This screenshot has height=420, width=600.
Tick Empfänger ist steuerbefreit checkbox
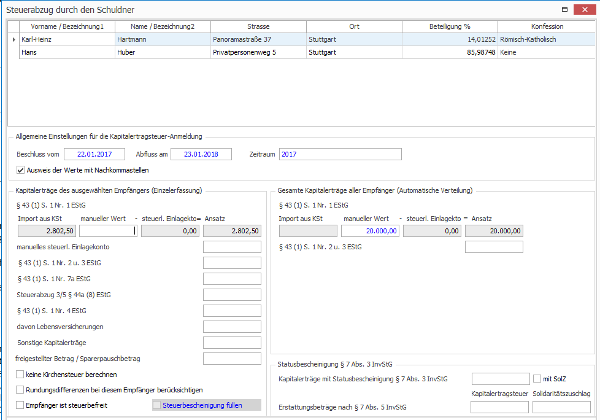click(x=20, y=405)
